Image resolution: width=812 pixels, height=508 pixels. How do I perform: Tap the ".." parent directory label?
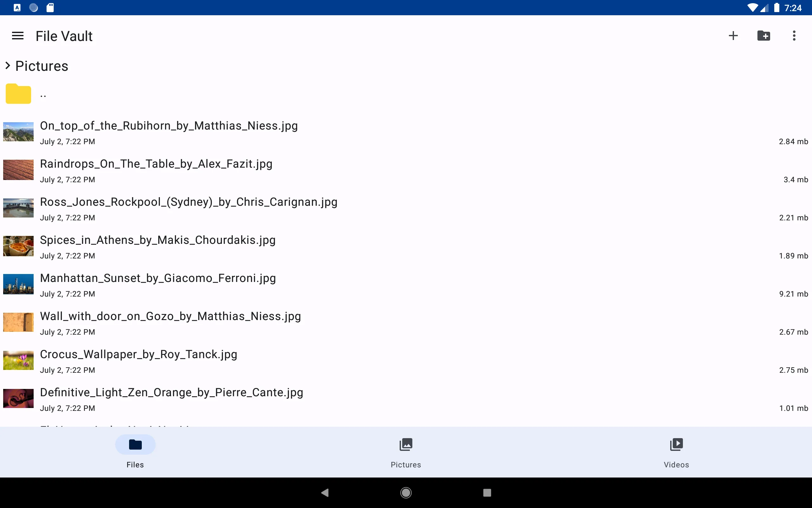(x=43, y=96)
